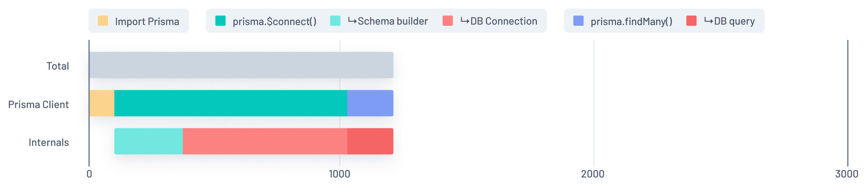Click the teal prisma.$connect() bar segment
This screenshot has width=868, height=184.
(230, 103)
